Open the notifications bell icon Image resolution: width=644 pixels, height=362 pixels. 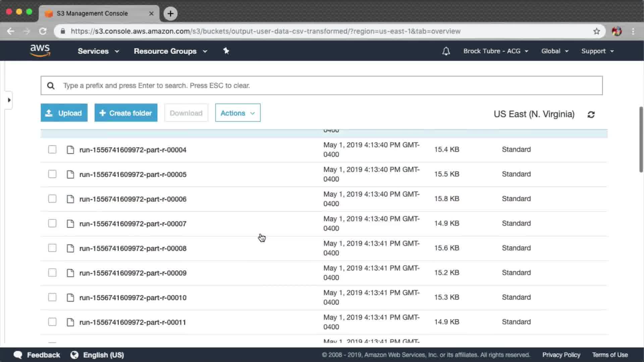click(x=446, y=51)
